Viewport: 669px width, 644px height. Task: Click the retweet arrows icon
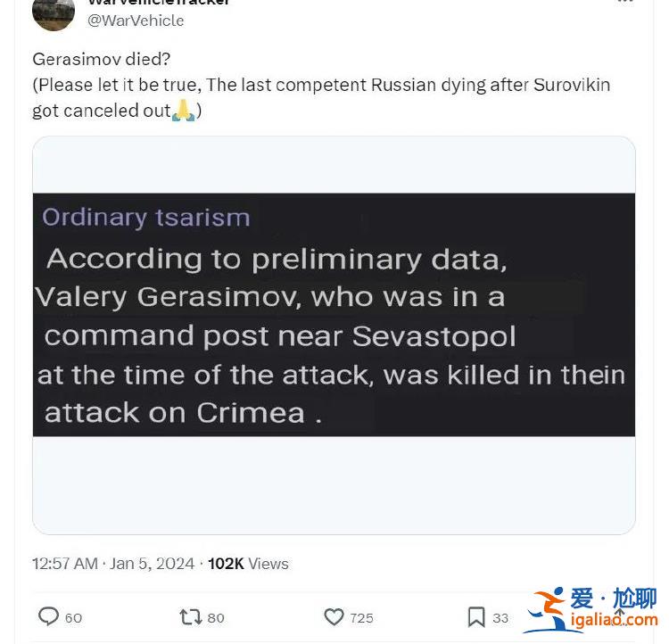[190, 616]
